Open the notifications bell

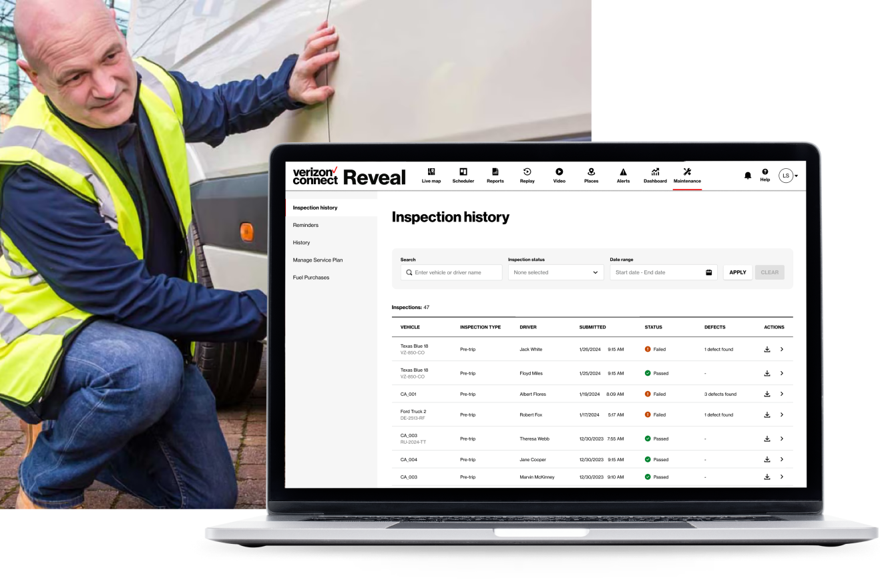click(x=748, y=176)
